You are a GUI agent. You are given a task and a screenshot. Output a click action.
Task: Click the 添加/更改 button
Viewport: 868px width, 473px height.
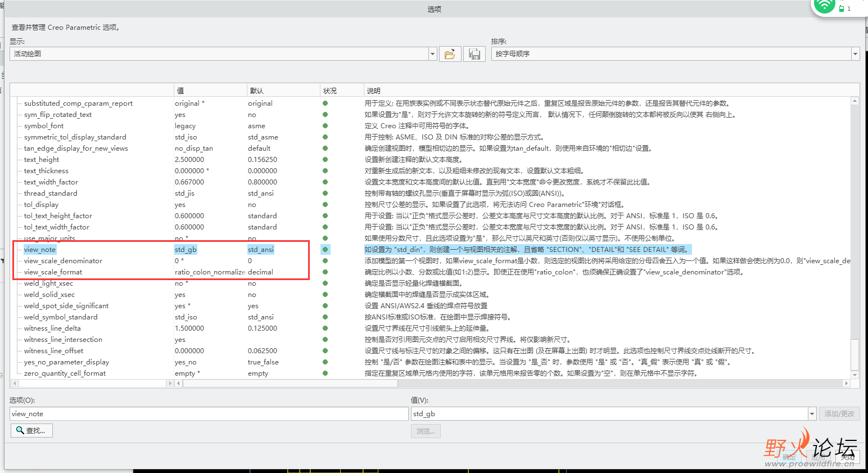click(839, 414)
